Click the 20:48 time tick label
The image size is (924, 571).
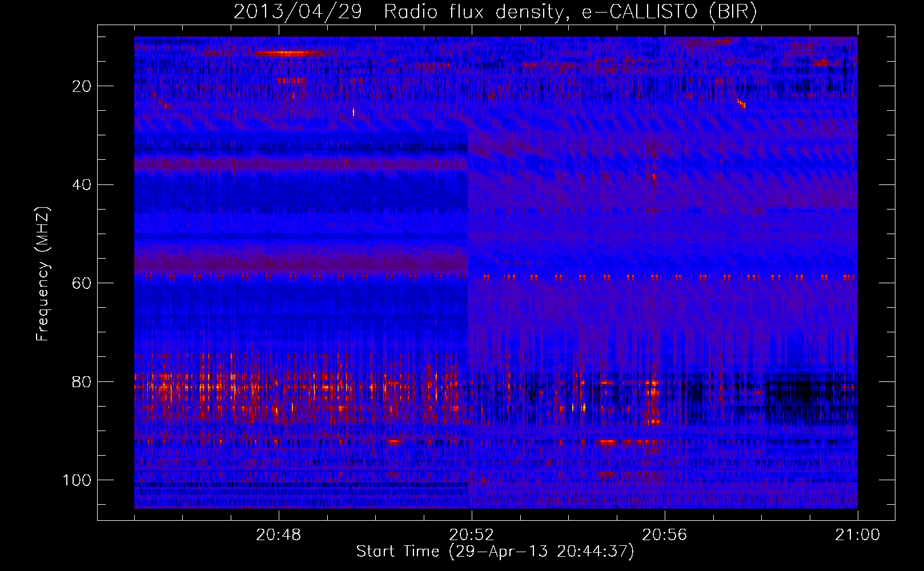279,535
